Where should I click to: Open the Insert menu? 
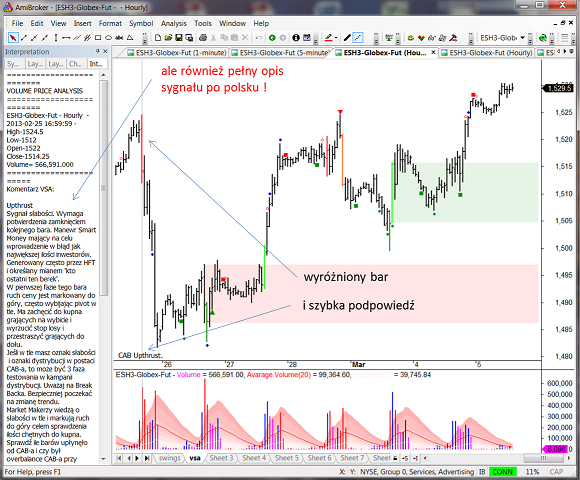coord(82,23)
